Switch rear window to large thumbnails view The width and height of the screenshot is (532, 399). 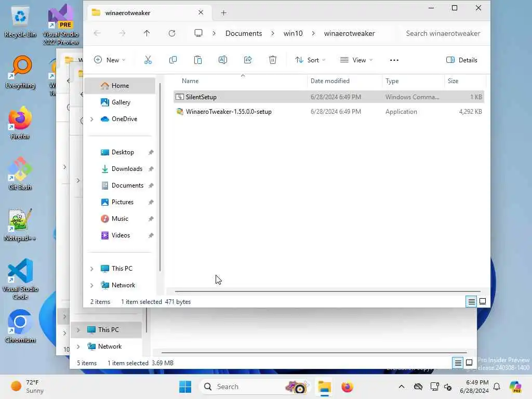pos(469,363)
